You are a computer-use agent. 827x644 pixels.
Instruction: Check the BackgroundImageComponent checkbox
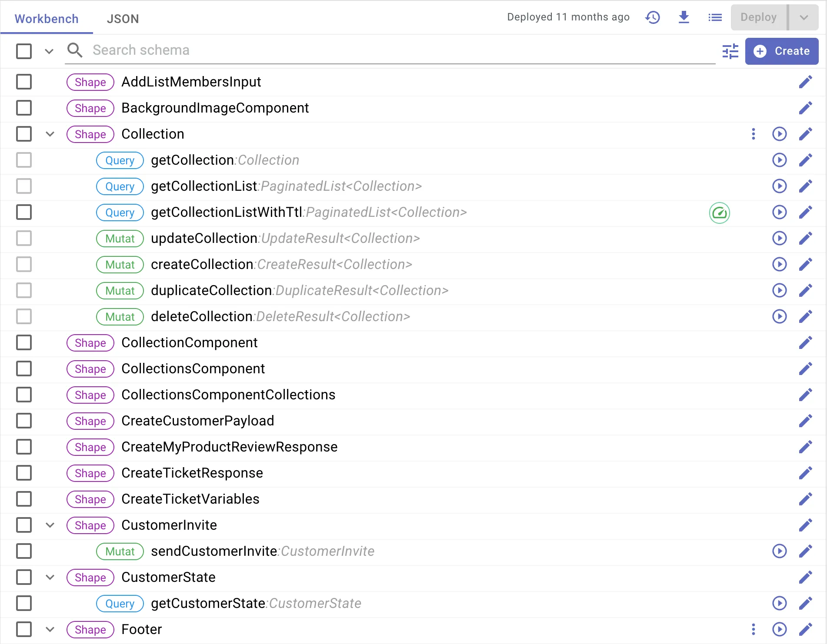coord(24,108)
